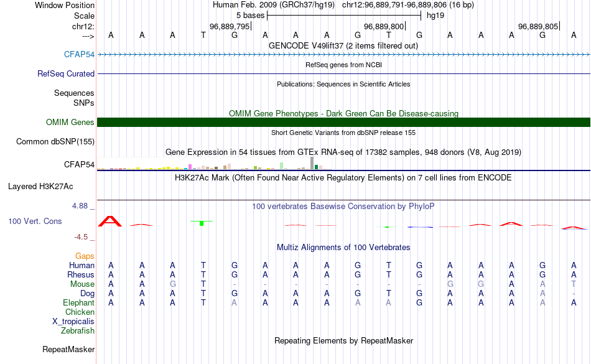
Task: Click the Human Feb. 2009 assembly text
Action: pyautogui.click(x=274, y=5)
